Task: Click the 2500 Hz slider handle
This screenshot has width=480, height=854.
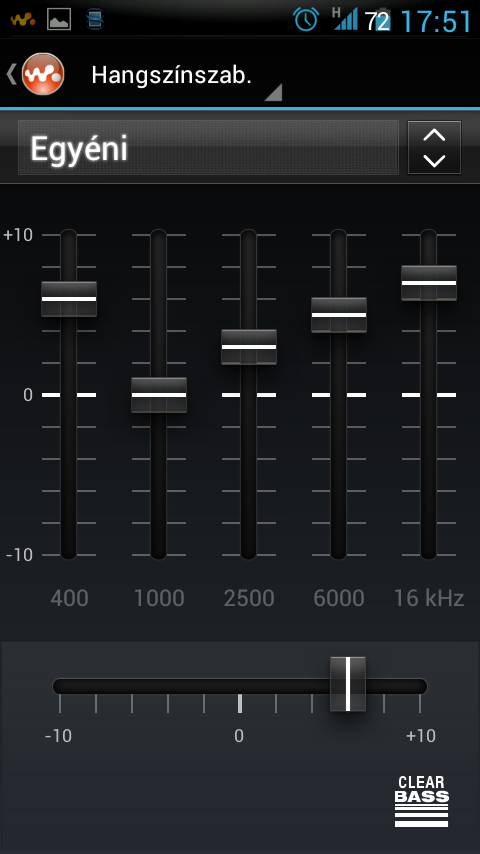Action: pyautogui.click(x=249, y=347)
